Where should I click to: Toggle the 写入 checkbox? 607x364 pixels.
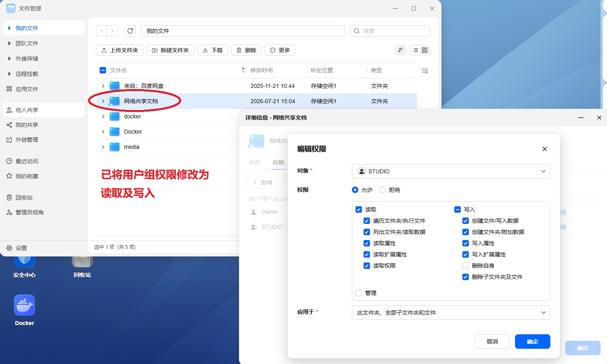click(458, 209)
